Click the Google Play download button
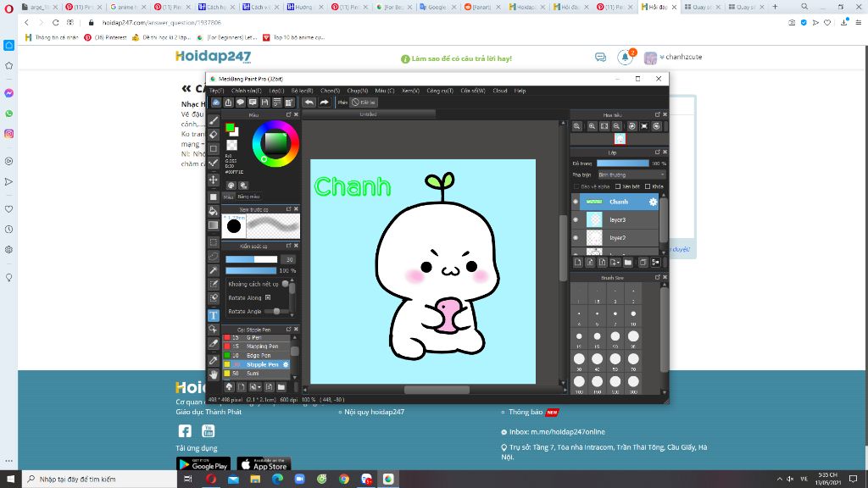Image resolution: width=868 pixels, height=488 pixels. (203, 464)
